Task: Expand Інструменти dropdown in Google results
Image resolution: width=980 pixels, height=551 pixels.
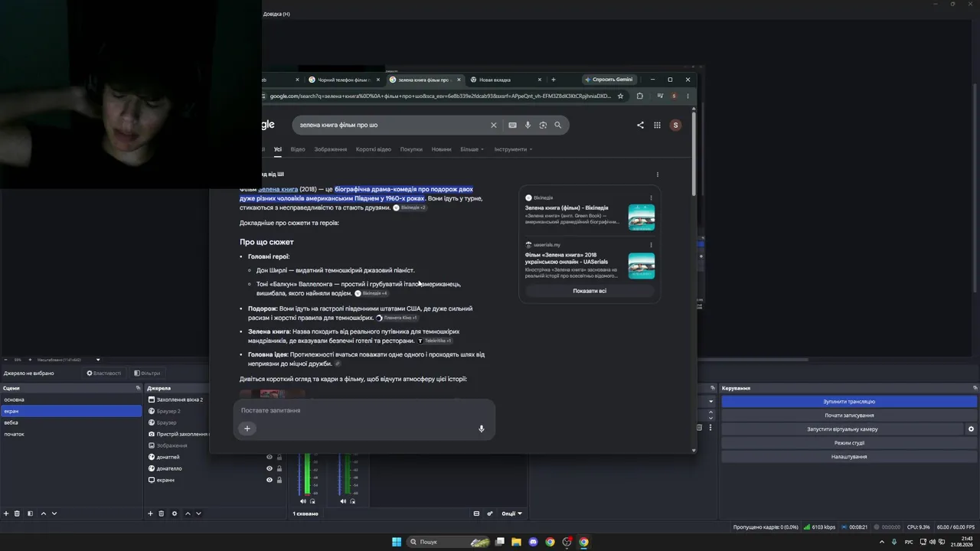Action: point(513,149)
